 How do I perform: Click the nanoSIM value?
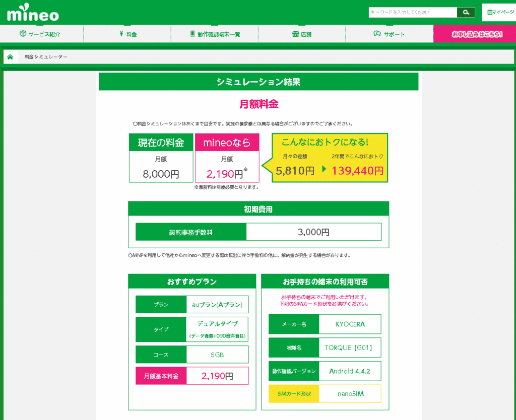[350, 394]
